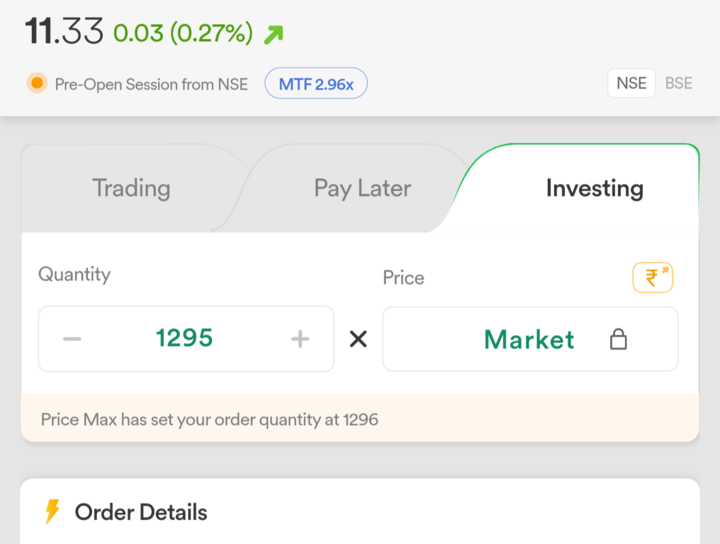Open the Trading tab

coord(131,188)
